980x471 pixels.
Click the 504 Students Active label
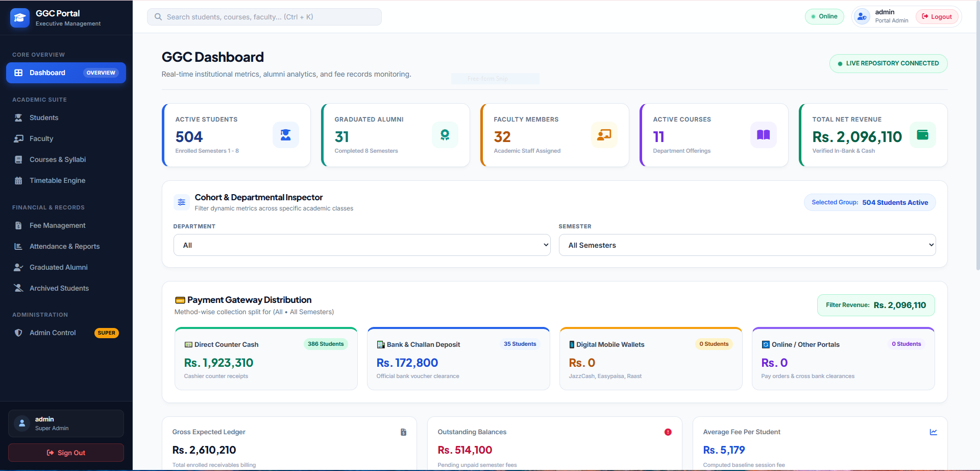click(895, 202)
